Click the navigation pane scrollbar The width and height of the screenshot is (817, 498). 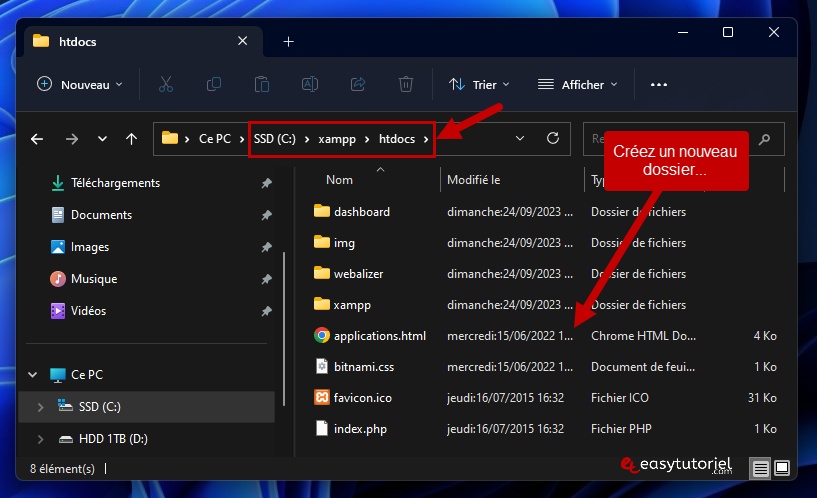pyautogui.click(x=284, y=328)
